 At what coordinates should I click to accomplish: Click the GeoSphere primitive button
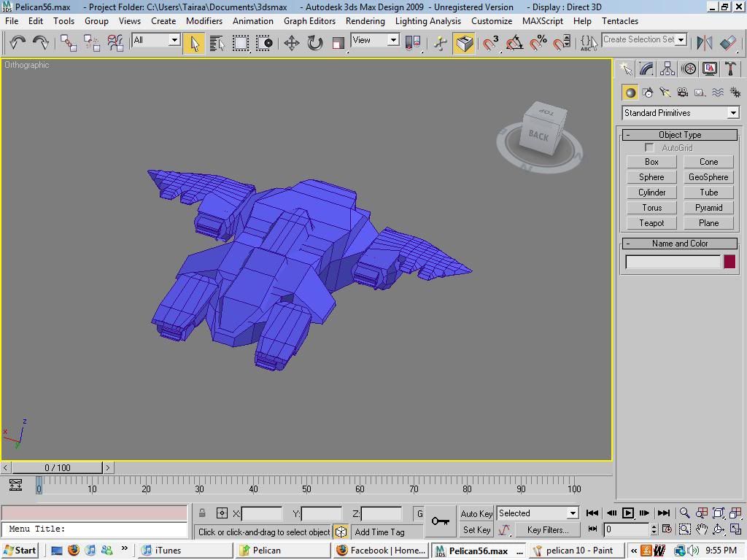(x=708, y=177)
